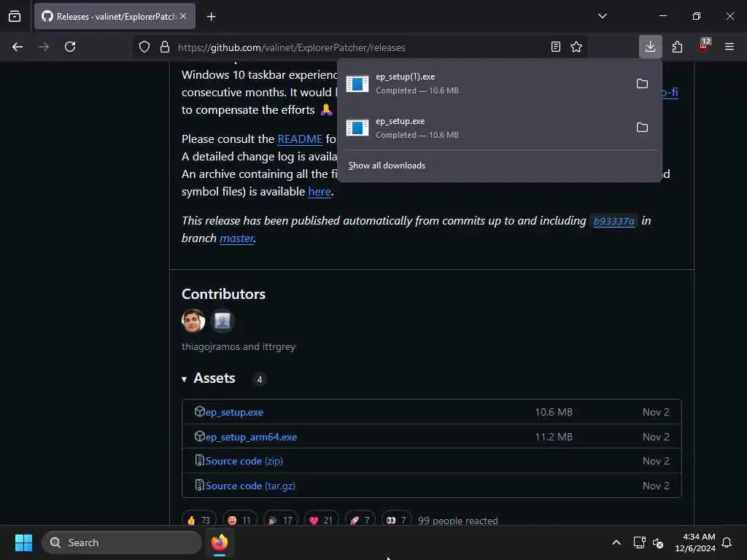This screenshot has height=560, width=747.
Task: Open the notifications bell icon
Action: 727,542
